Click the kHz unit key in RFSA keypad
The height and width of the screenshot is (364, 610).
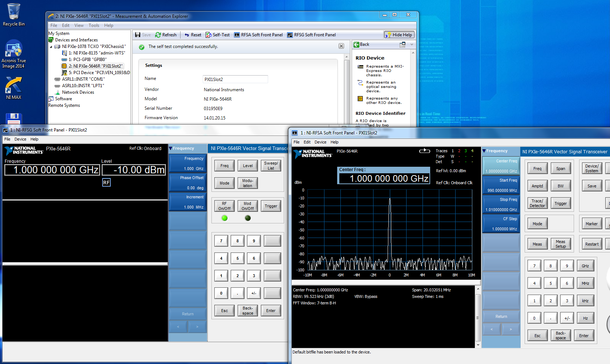point(585,301)
